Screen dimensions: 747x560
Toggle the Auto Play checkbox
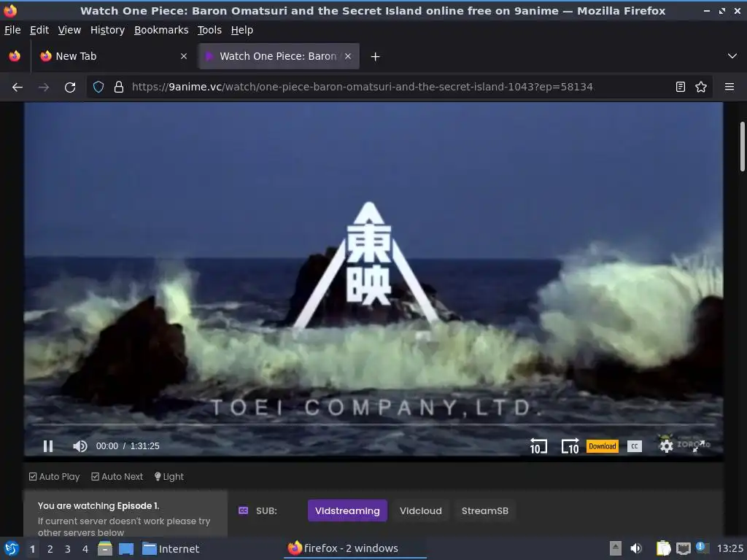coord(54,477)
